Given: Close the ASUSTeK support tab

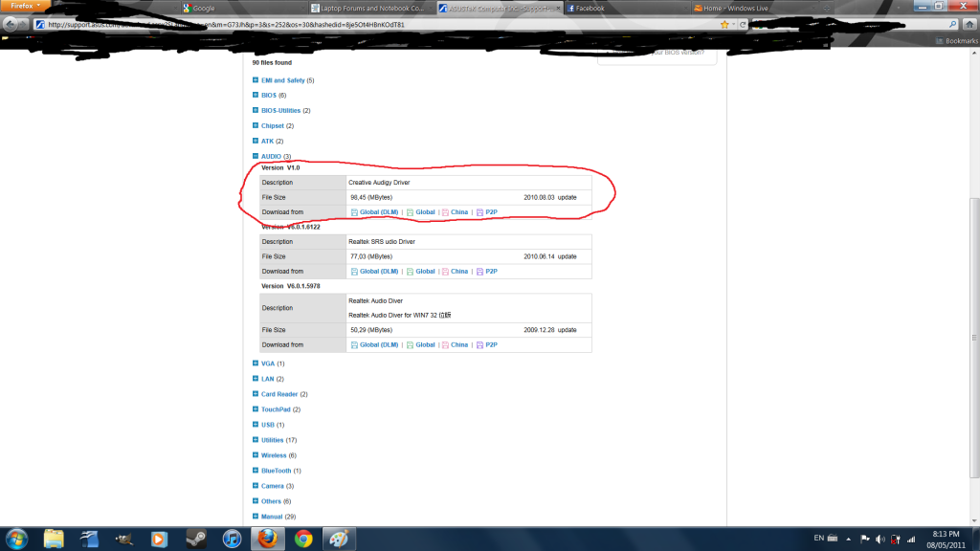Looking at the screenshot, I should click(558, 8).
